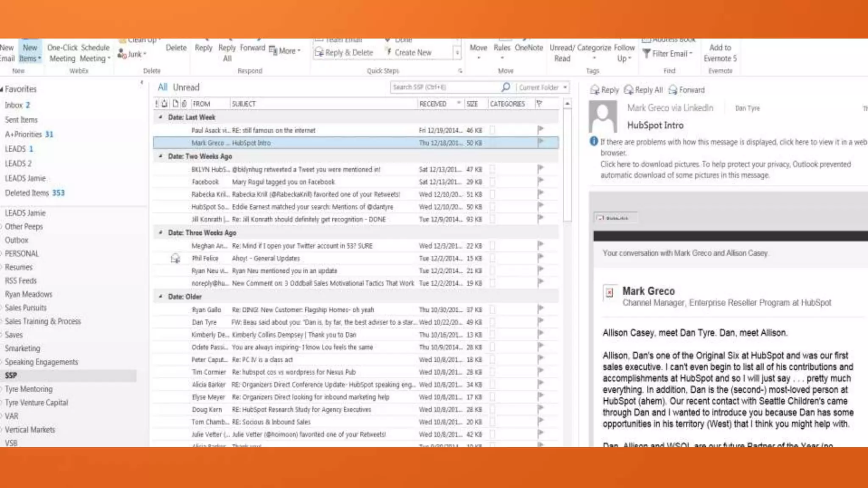This screenshot has width=868, height=488.
Task: Click the Reply & Delete quick step
Action: [344, 53]
